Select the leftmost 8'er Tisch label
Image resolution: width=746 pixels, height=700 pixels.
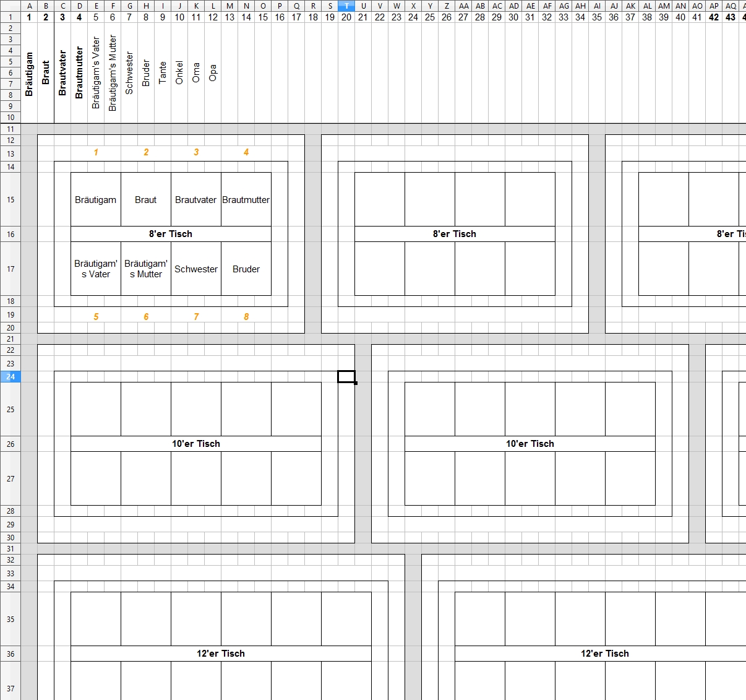(171, 234)
